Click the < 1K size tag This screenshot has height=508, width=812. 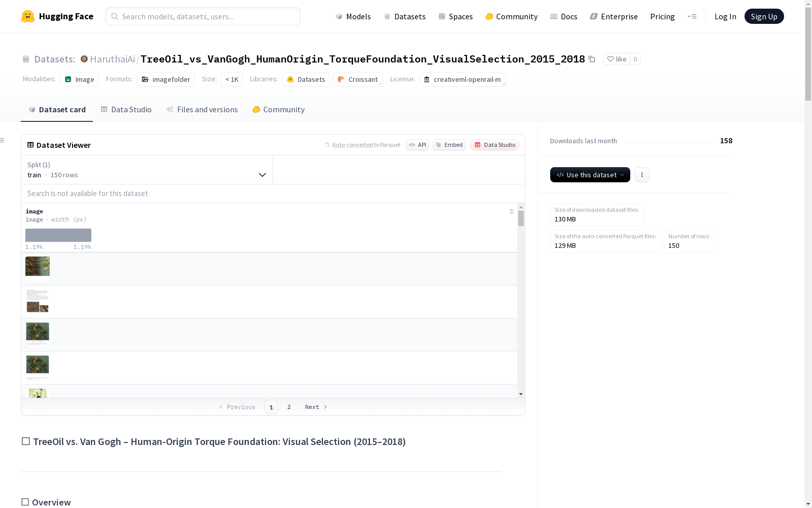(x=232, y=79)
